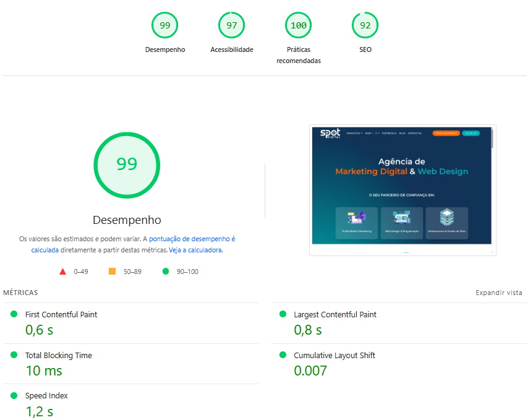Click the scrollbar inside the site screenshot
This screenshot has height=420, width=528.
click(x=492, y=139)
